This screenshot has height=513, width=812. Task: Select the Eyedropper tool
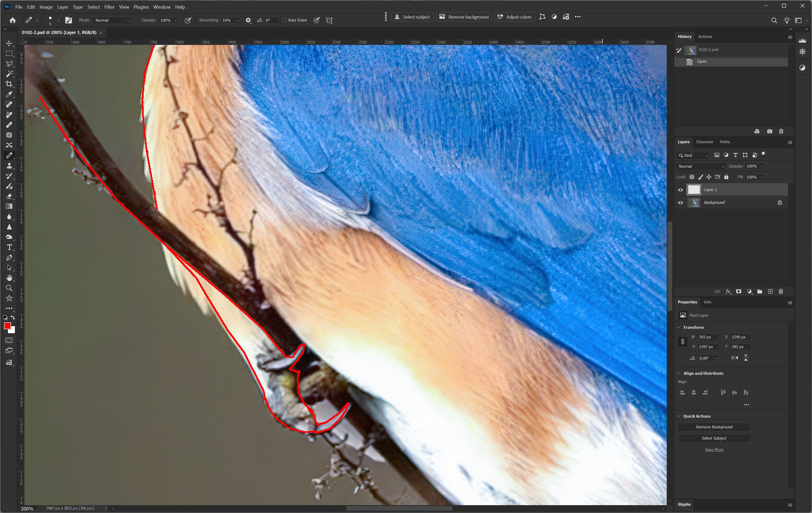[x=9, y=94]
